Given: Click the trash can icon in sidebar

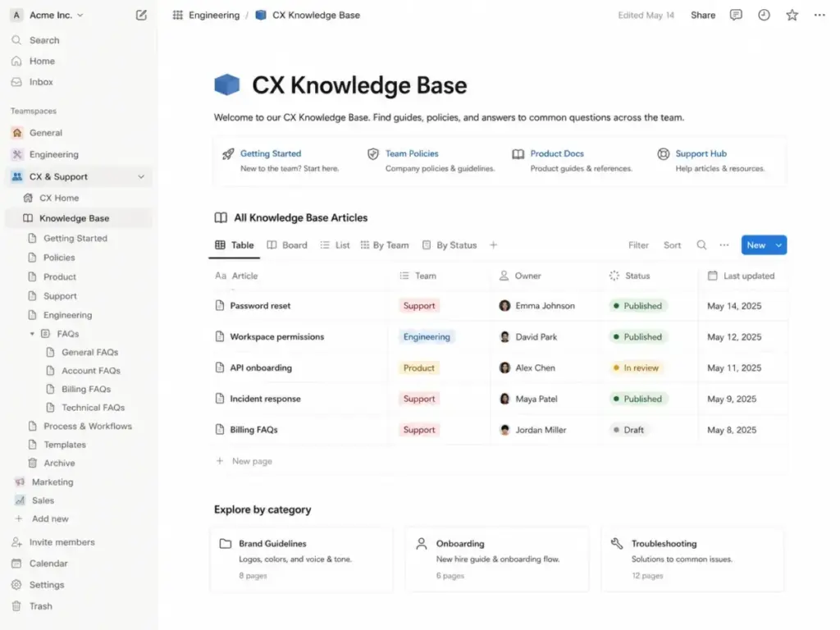Looking at the screenshot, I should pyautogui.click(x=16, y=606).
